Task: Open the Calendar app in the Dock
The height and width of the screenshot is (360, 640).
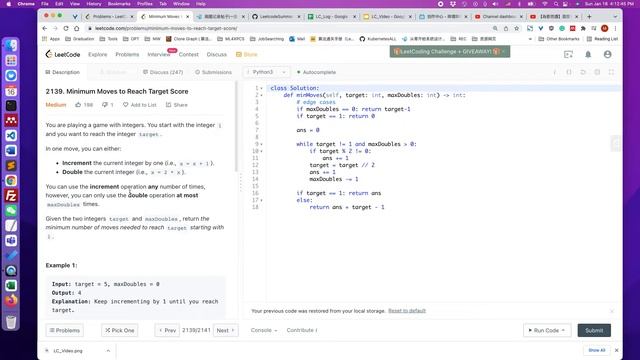Action: click(x=11, y=91)
